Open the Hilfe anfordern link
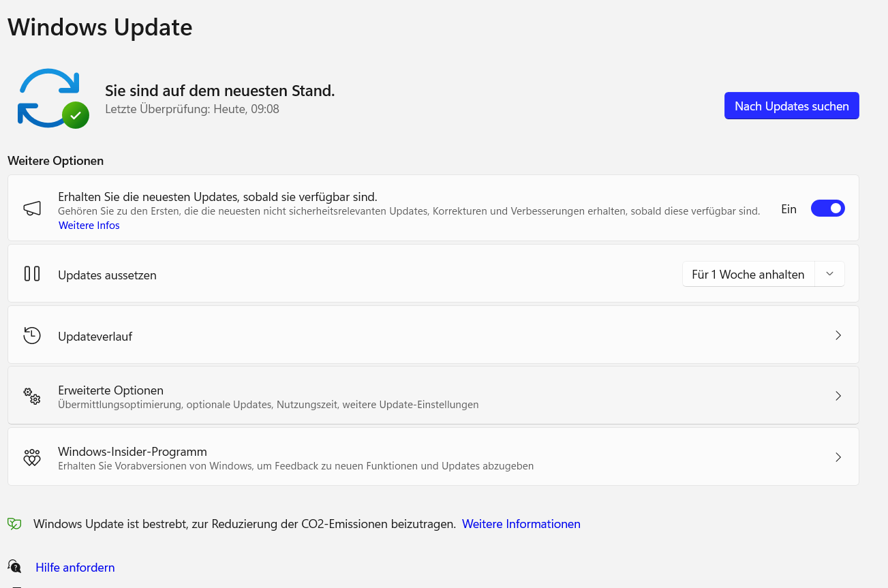 pyautogui.click(x=75, y=568)
